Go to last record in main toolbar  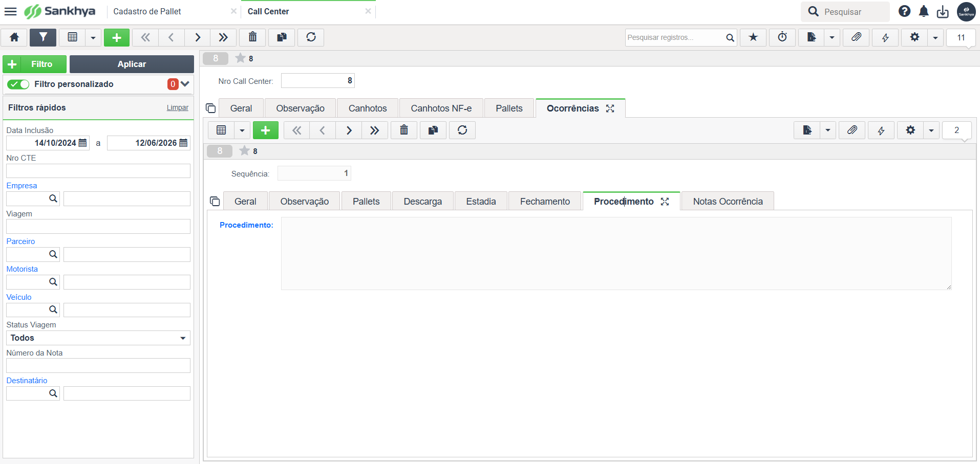pos(223,37)
